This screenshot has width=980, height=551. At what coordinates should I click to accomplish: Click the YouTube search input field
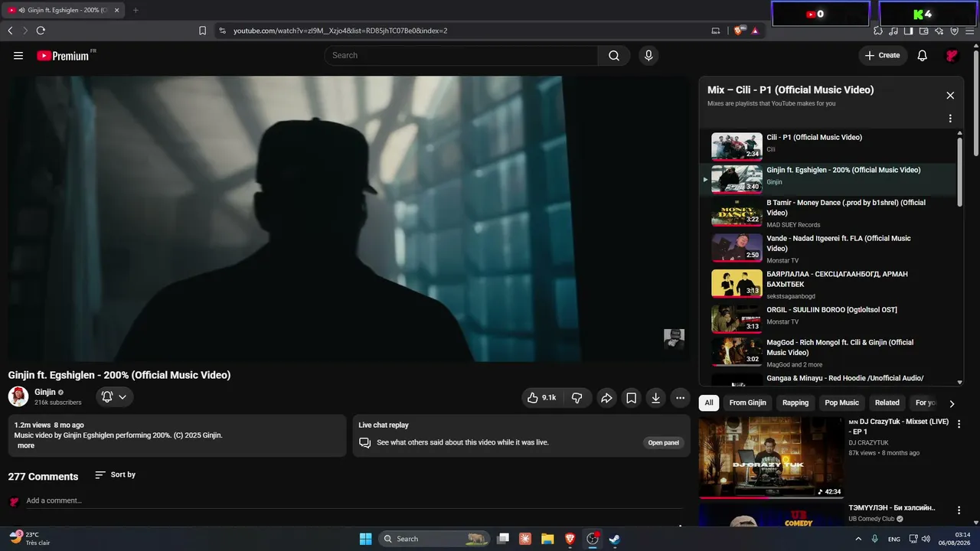(x=461, y=56)
